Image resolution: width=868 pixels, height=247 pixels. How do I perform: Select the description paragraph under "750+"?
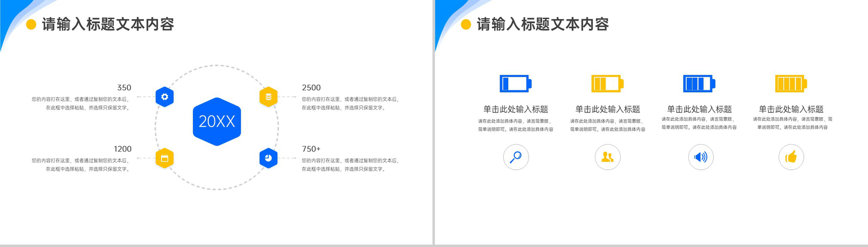tap(351, 165)
